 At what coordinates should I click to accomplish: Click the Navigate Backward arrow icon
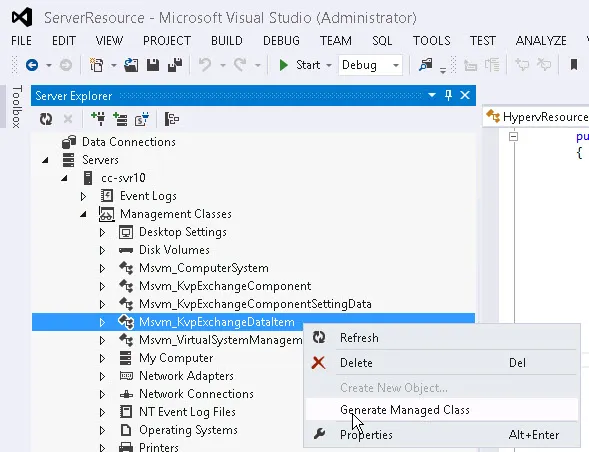tap(32, 65)
